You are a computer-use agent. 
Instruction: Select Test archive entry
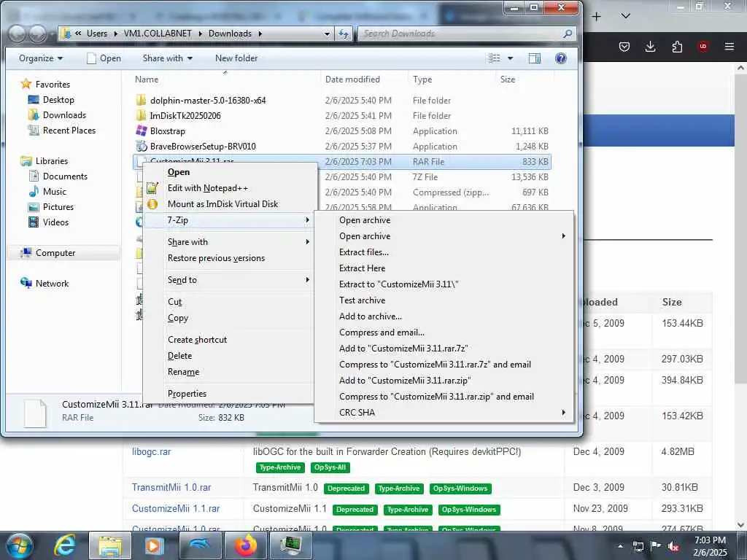tap(362, 300)
